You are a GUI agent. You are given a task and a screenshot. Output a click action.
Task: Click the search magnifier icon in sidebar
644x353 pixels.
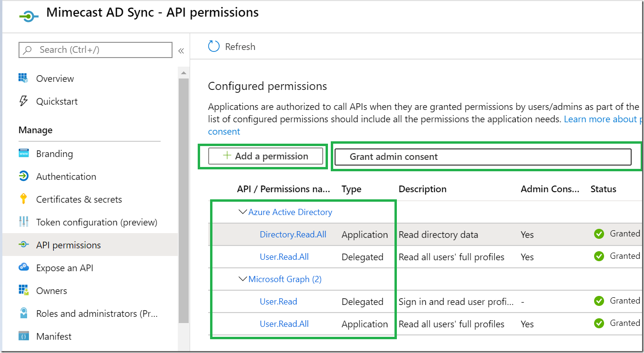click(x=28, y=50)
